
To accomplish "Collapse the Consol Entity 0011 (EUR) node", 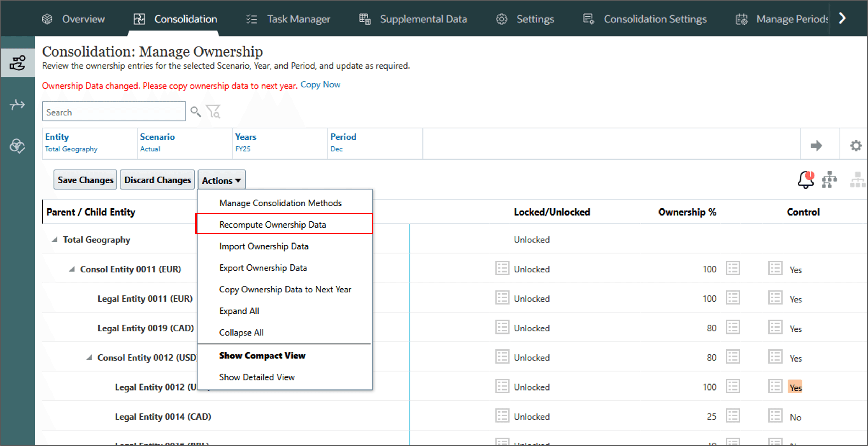I will click(x=72, y=269).
